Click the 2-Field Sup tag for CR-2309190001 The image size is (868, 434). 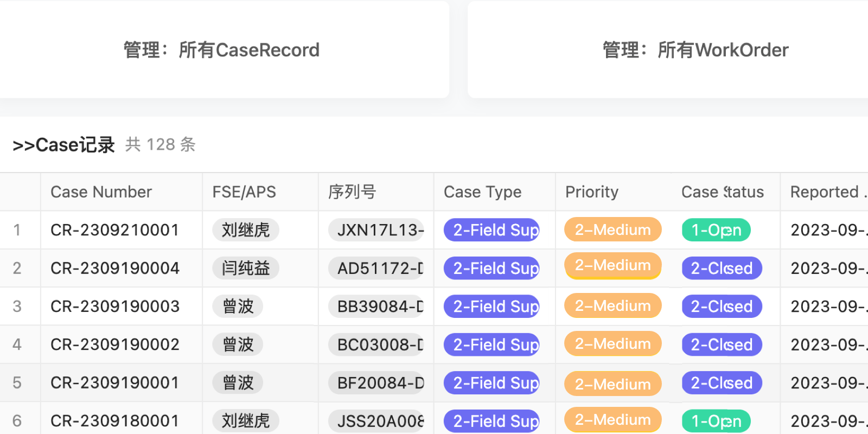pos(492,383)
